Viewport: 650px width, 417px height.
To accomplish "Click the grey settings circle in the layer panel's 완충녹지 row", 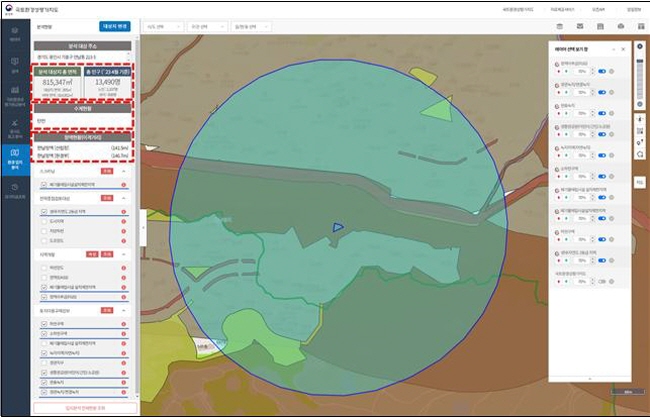I will tap(611, 114).
